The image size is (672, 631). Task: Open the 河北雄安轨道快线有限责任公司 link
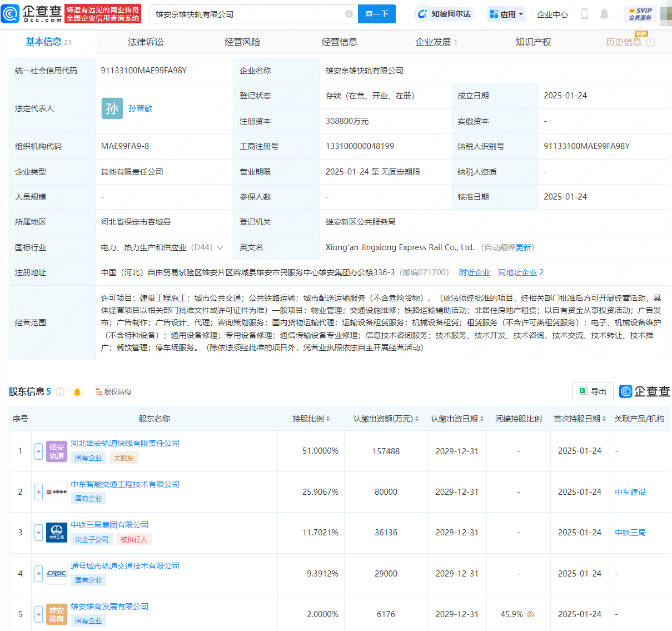point(125,443)
